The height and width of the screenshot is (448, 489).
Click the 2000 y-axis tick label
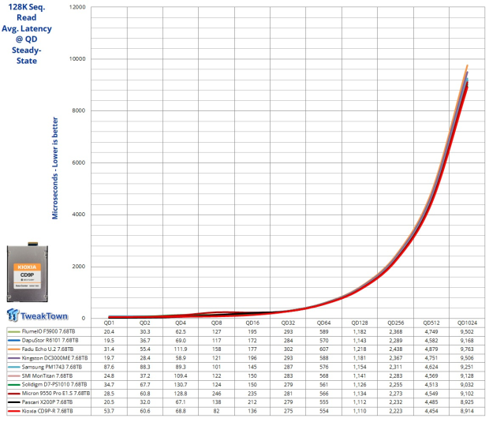pos(79,267)
